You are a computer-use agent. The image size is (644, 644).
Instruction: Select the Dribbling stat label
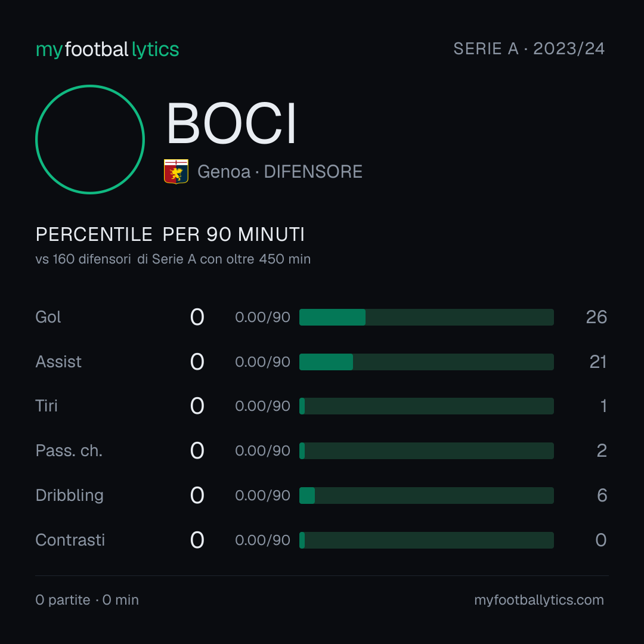69,496
